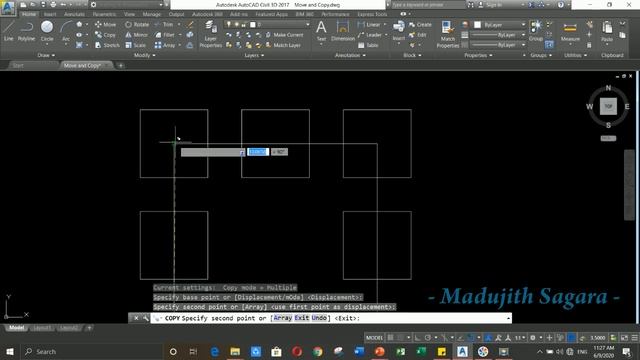Switch to the Annotate ribbon tab
The width and height of the screenshot is (640, 360).
(x=74, y=14)
